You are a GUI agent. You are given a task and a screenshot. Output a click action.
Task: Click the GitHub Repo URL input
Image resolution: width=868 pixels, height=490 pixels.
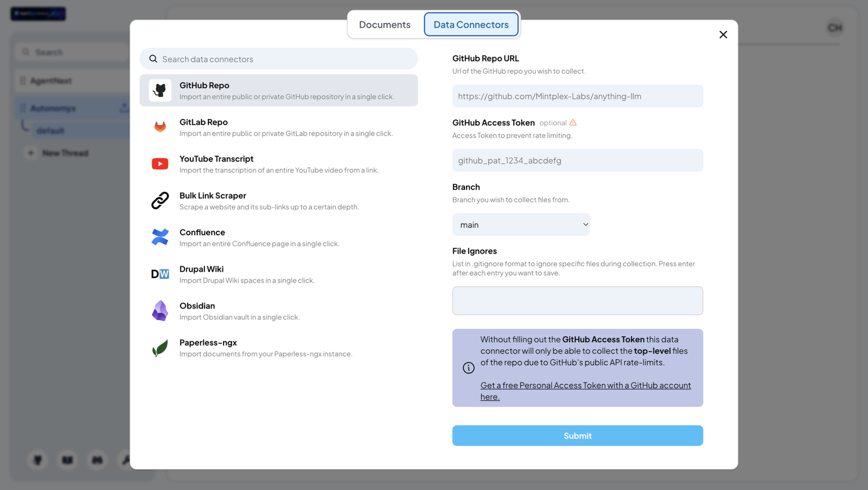click(577, 96)
